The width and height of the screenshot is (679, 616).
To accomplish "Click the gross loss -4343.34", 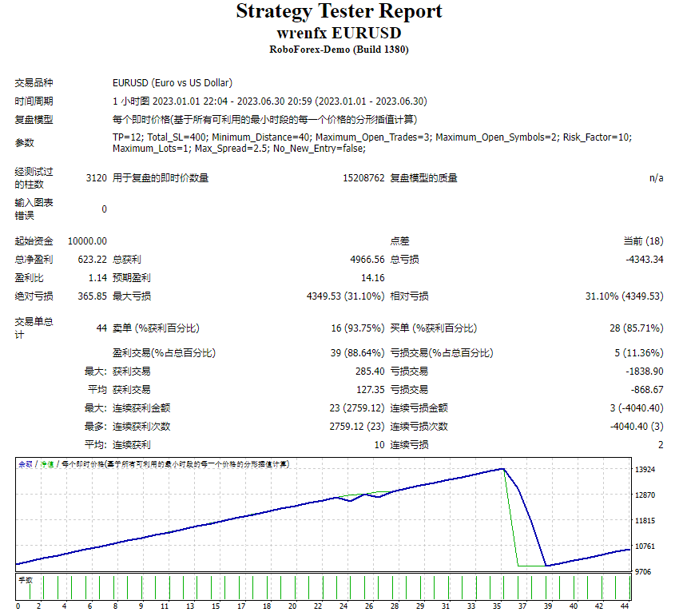I will (645, 260).
